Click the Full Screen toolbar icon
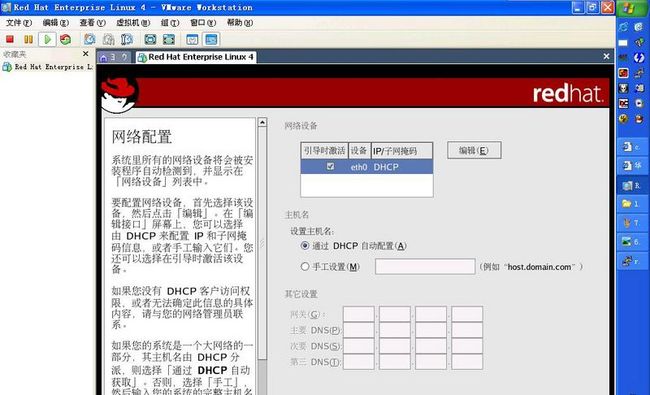Screen dimensions: 650x395 pos(150,39)
